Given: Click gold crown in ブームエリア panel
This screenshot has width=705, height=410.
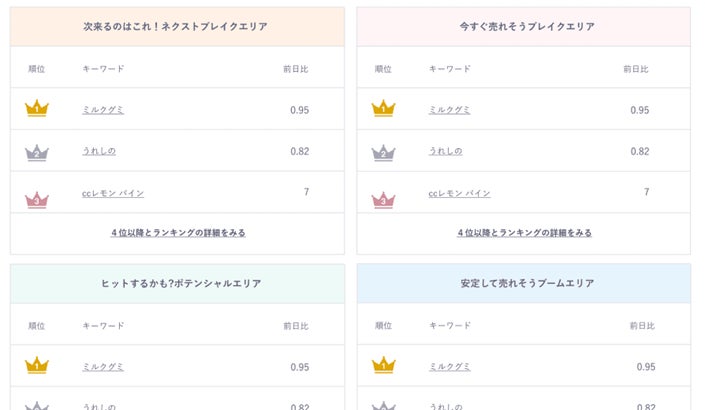Looking at the screenshot, I should (x=383, y=366).
